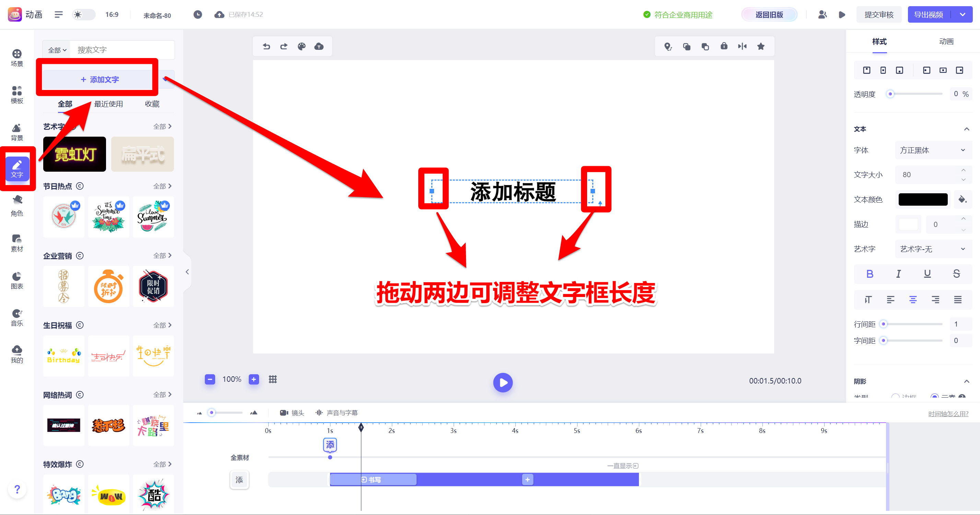Open the 我的 uploads panel
The image size is (980, 515).
(x=17, y=354)
